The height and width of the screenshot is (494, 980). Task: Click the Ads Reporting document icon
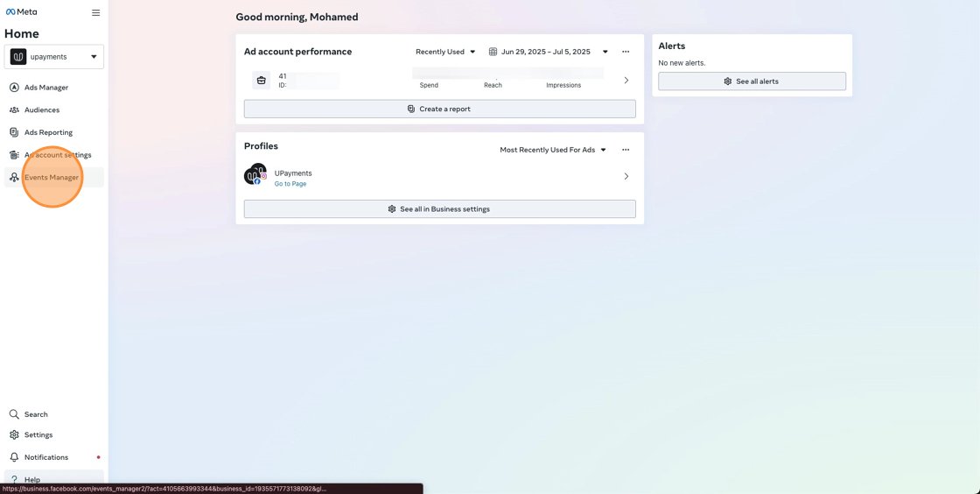point(14,132)
